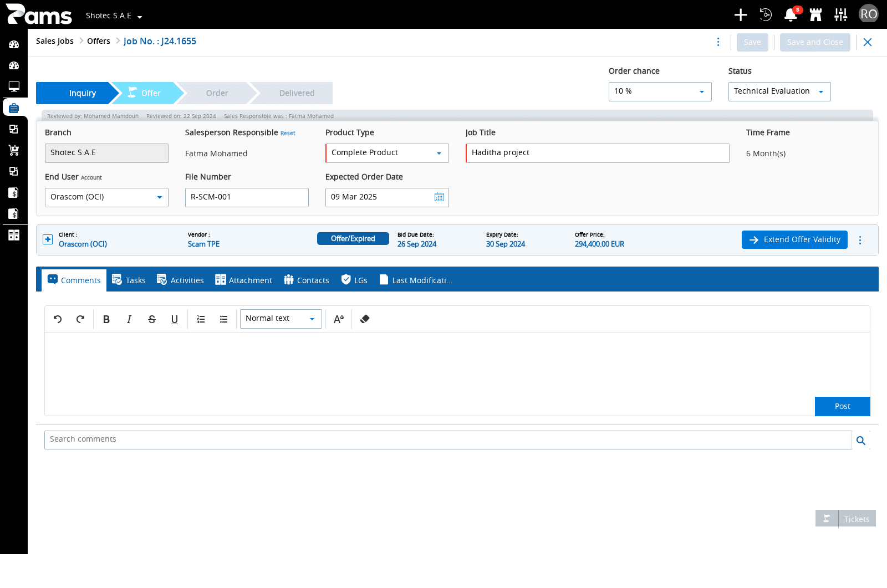Open the second dashboard gauge sidebar icon
This screenshot has width=887, height=588.
coord(14,65)
